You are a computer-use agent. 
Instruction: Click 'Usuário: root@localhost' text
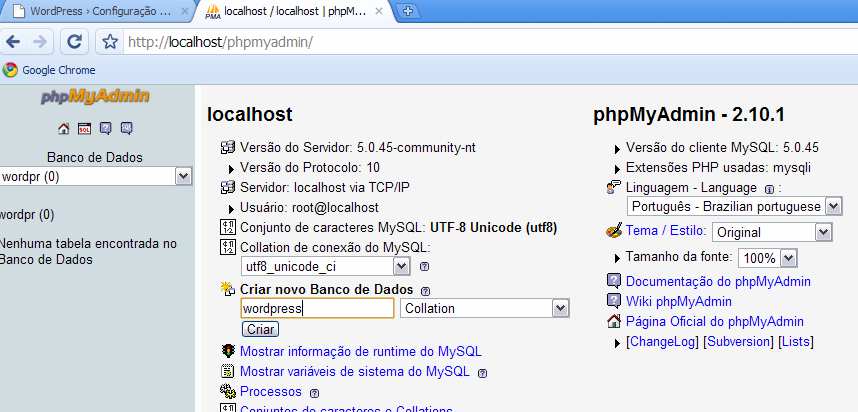309,208
